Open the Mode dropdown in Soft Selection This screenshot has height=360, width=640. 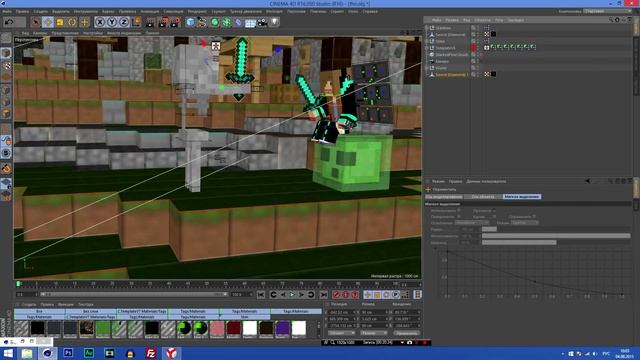524,223
